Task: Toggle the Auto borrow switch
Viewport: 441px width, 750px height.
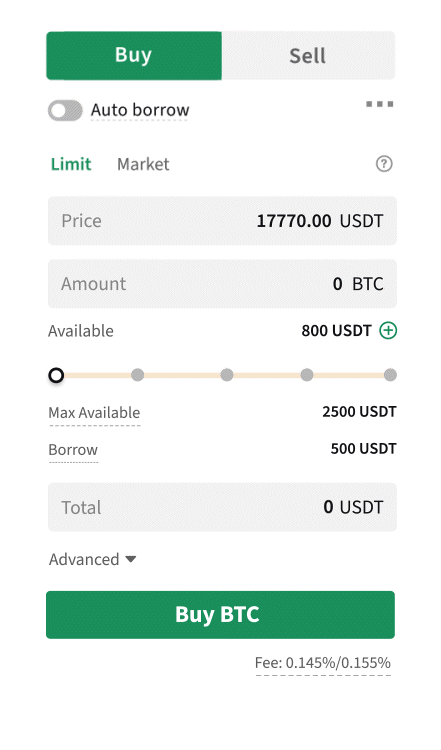Action: 65,110
